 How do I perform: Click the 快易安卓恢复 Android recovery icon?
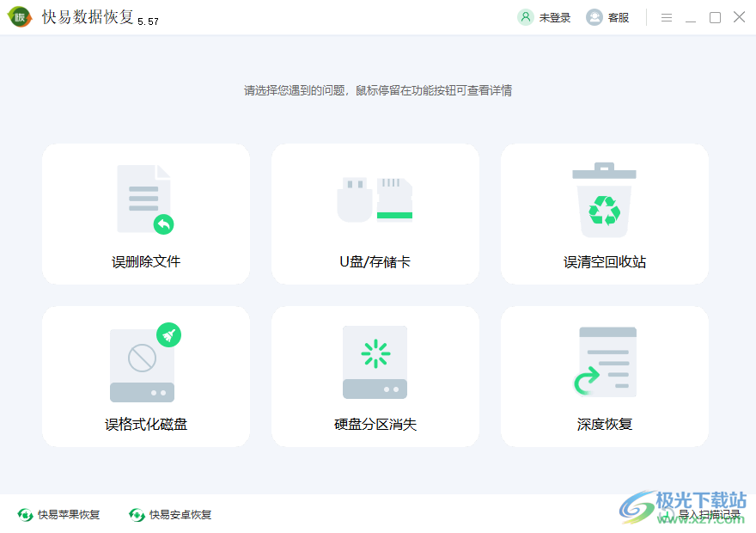(x=137, y=514)
